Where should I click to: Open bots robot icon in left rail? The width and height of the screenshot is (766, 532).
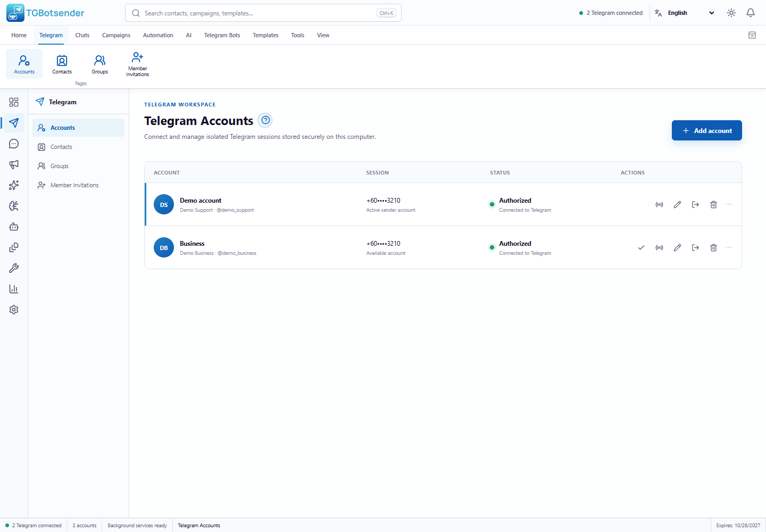pyautogui.click(x=14, y=227)
